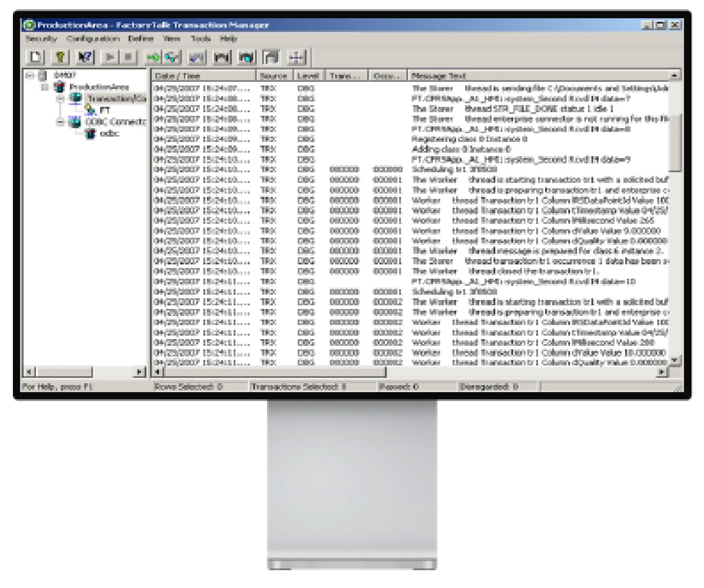This screenshot has width=704, height=588.
Task: Click the ODBC Connector folder icon
Action: point(75,122)
